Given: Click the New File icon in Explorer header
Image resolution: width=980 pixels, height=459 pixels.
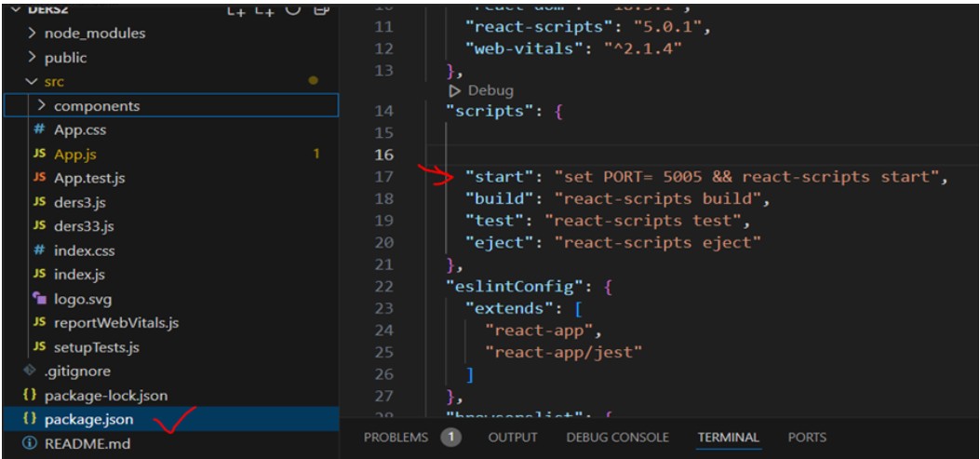Looking at the screenshot, I should click(x=236, y=9).
